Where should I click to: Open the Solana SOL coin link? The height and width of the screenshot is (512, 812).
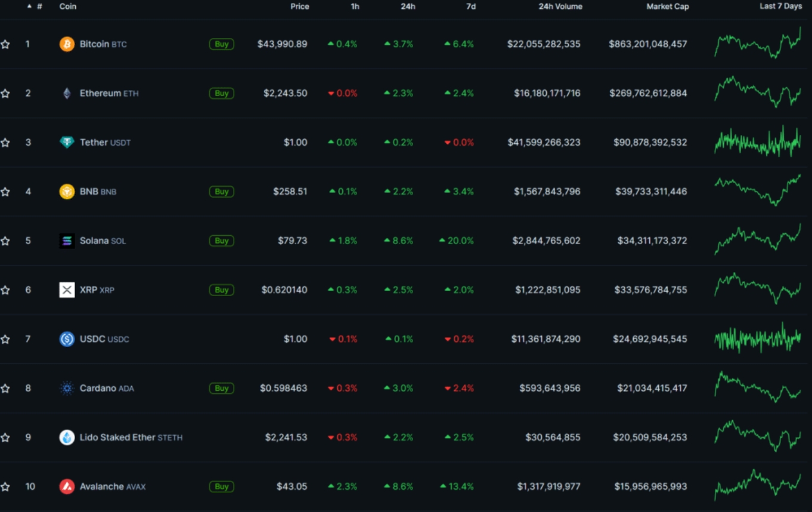103,241
